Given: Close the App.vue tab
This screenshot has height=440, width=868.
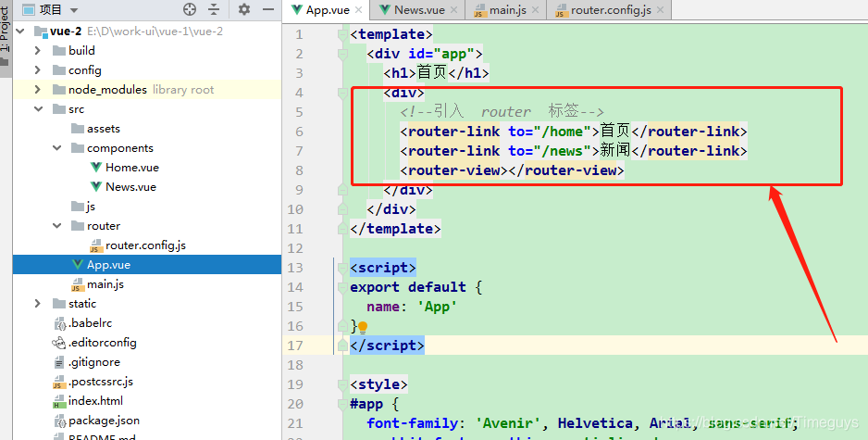Looking at the screenshot, I should tap(358, 10).
